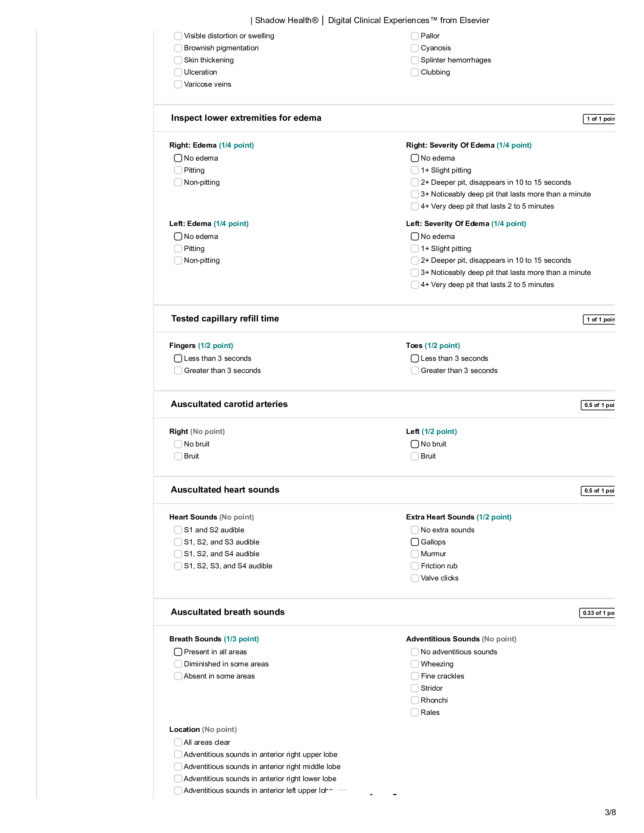Tick the Wheezing adventitious sound

click(x=415, y=664)
